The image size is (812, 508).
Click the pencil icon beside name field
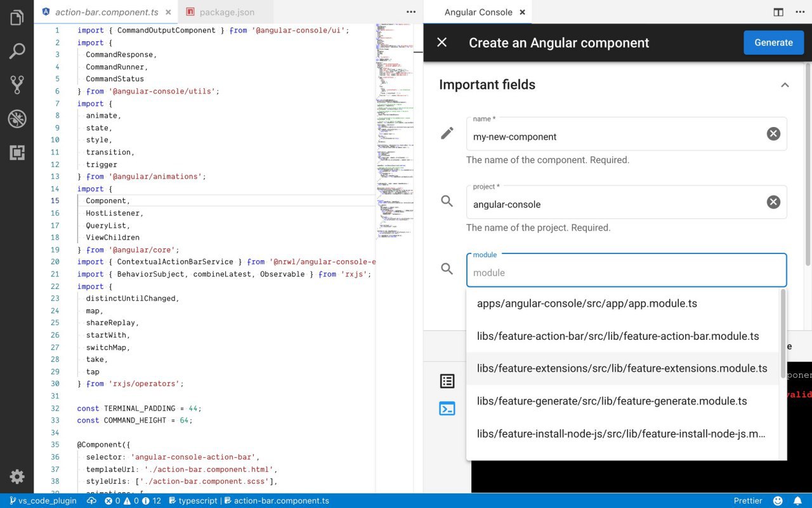coord(447,133)
